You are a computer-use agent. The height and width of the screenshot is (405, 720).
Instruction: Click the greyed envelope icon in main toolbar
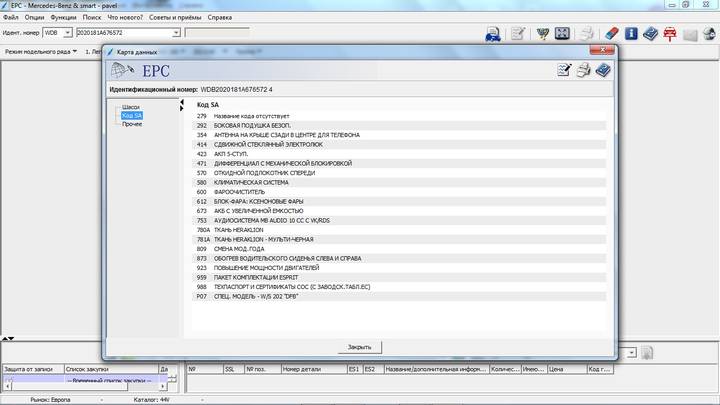click(690, 34)
